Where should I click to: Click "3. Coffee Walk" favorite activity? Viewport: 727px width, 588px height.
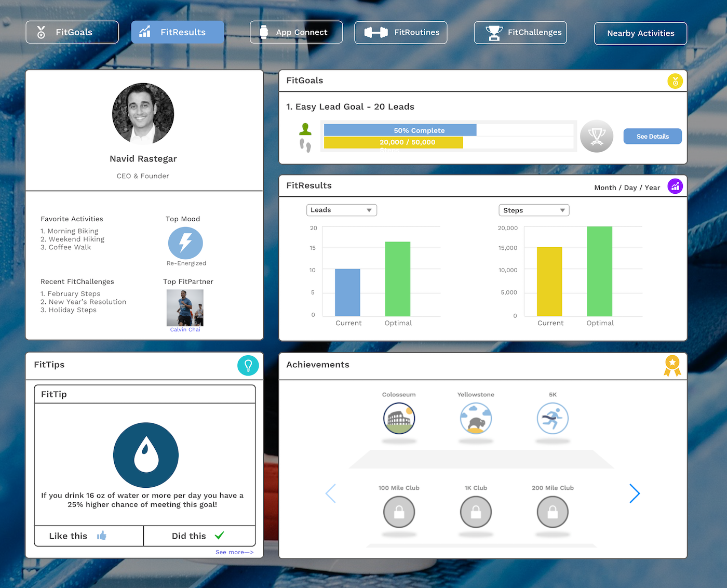(66, 247)
